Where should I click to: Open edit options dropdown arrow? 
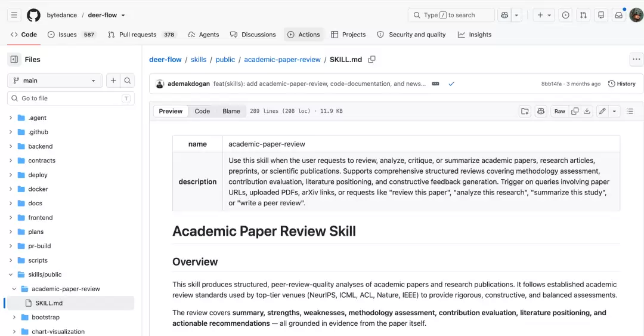(614, 111)
